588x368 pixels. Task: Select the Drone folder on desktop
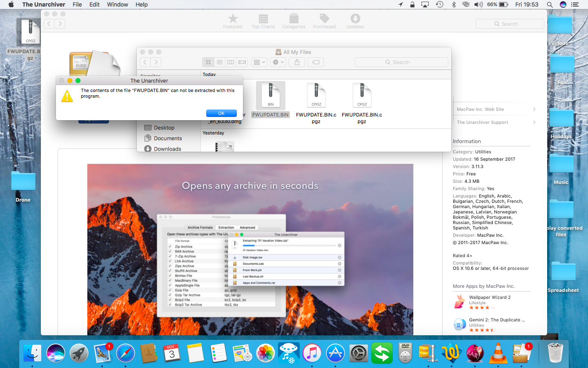point(23,186)
